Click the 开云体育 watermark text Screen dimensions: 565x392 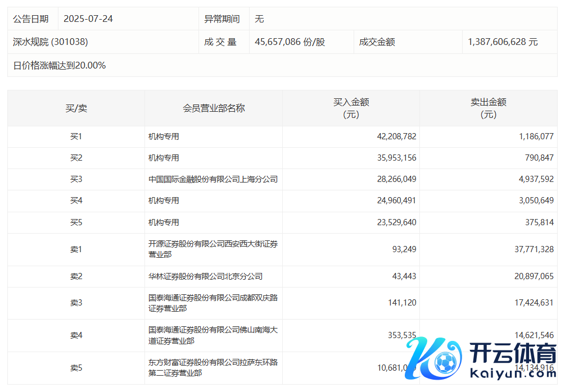click(512, 355)
